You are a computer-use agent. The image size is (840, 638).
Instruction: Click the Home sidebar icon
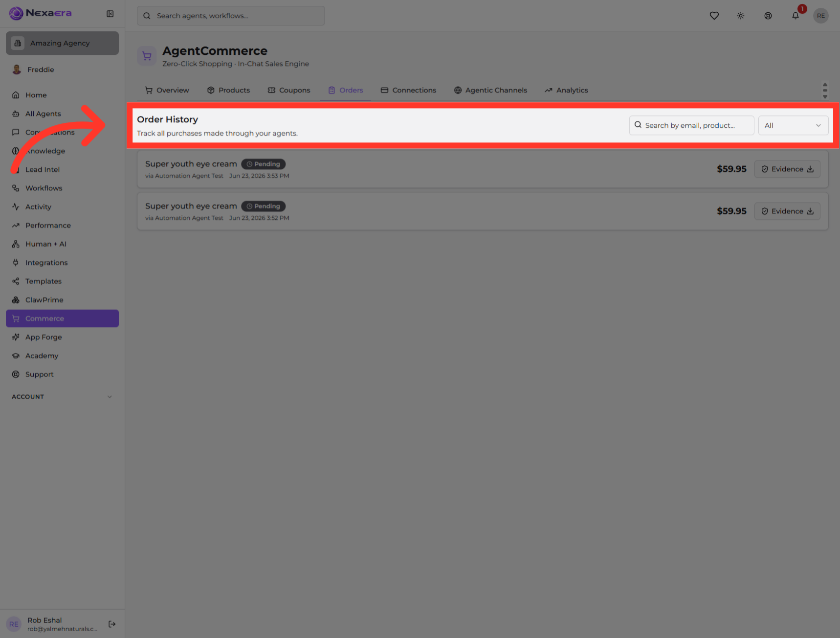click(x=16, y=95)
